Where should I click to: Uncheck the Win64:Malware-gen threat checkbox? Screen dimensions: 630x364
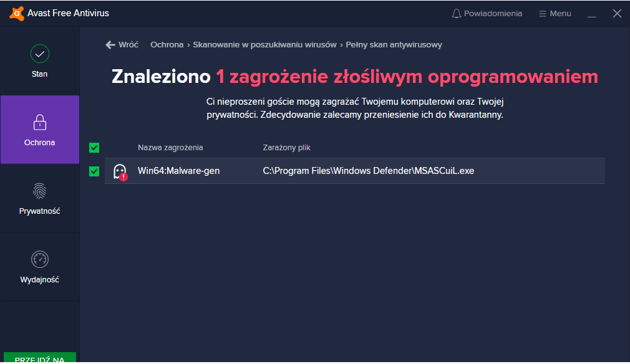click(x=94, y=171)
